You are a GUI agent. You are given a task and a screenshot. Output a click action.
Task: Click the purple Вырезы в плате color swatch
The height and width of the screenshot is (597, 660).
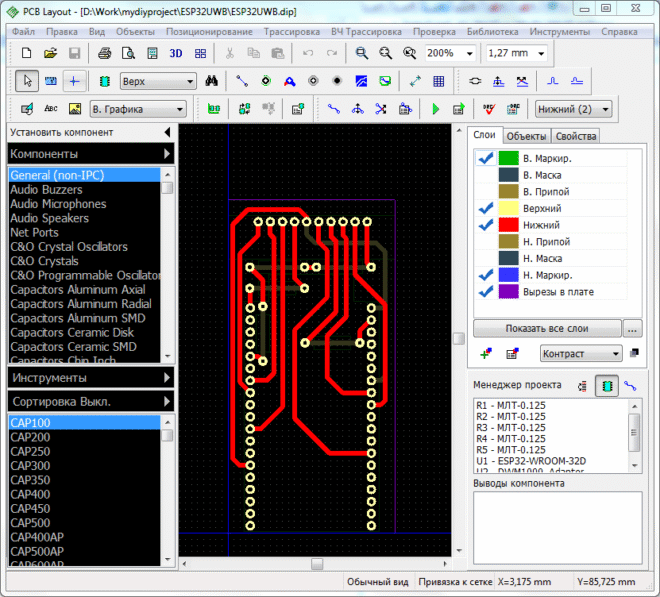click(x=508, y=291)
